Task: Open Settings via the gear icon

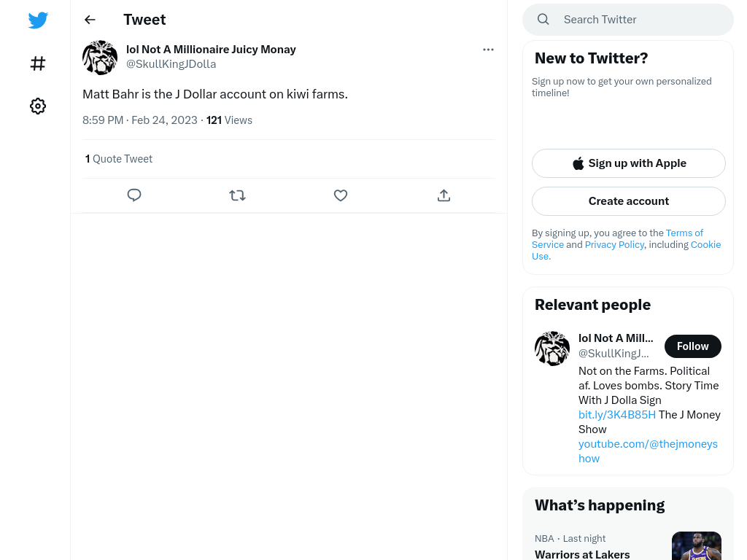Action: (x=38, y=106)
